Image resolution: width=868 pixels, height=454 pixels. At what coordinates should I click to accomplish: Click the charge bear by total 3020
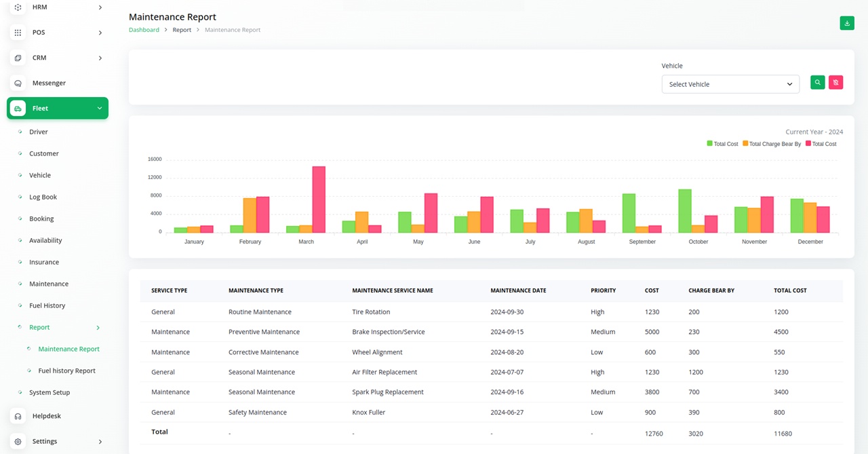(696, 434)
